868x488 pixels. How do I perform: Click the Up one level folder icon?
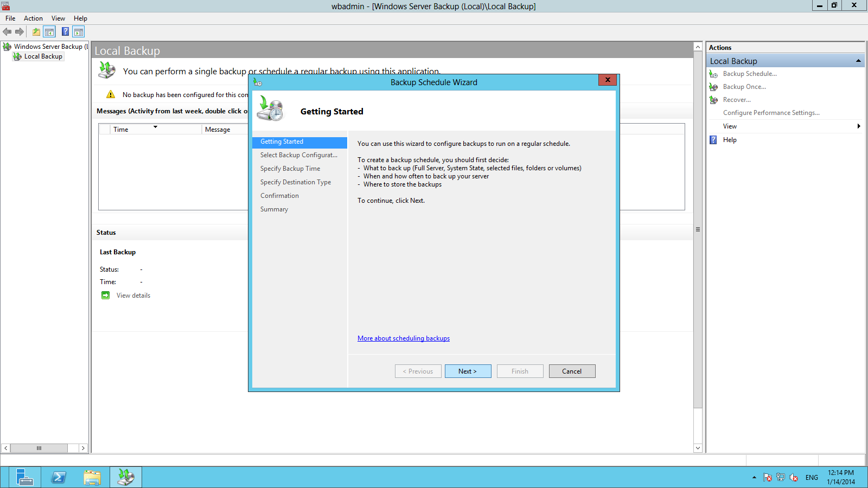pyautogui.click(x=36, y=32)
